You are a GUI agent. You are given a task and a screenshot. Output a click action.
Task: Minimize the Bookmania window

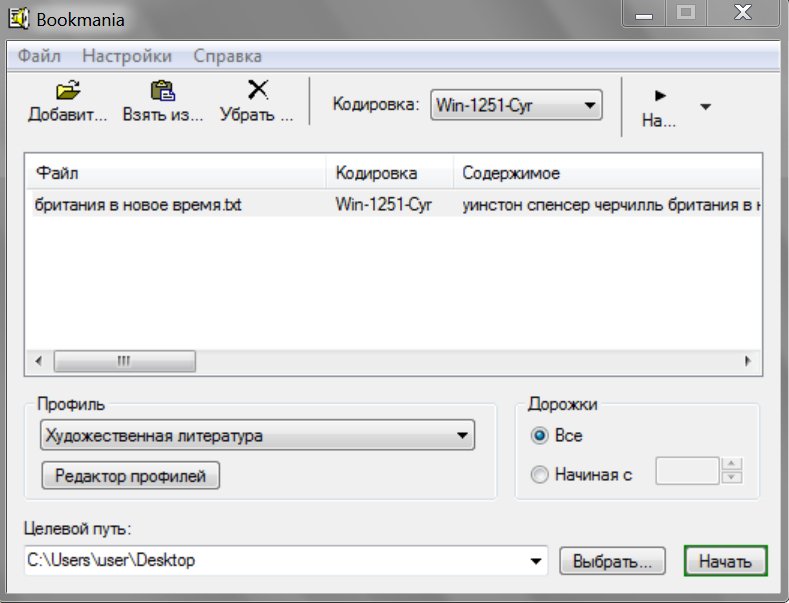coord(644,14)
